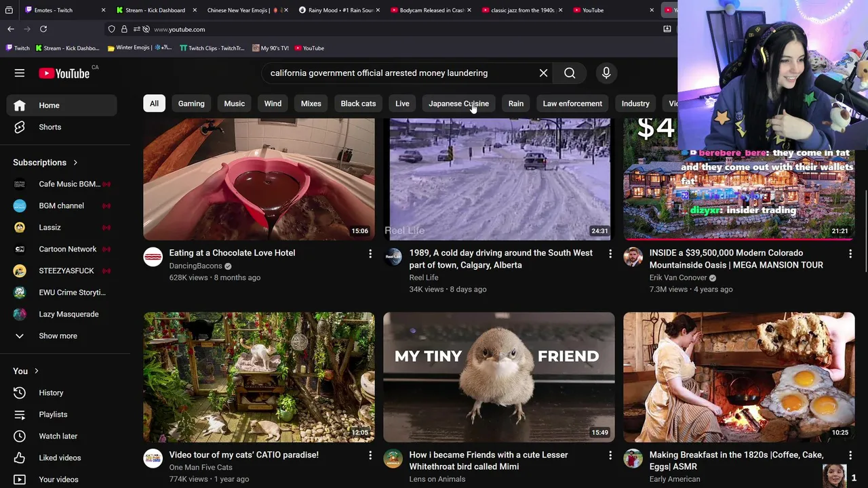Screen dimensions: 868x488
Task: Switch to Stream - Kick Dashboard browser tab
Action: click(155, 10)
